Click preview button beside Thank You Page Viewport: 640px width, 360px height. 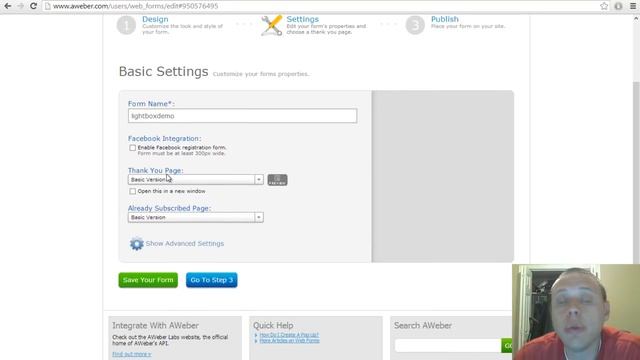(x=278, y=180)
